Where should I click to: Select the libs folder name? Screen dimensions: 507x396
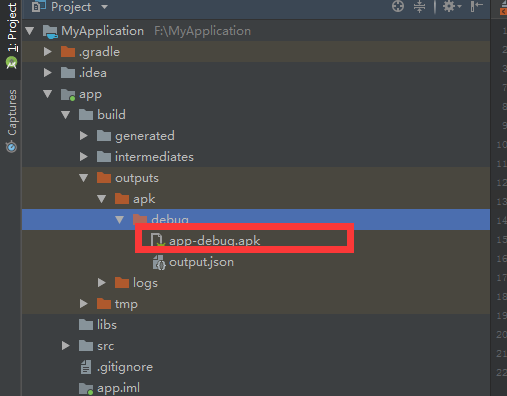pos(107,325)
